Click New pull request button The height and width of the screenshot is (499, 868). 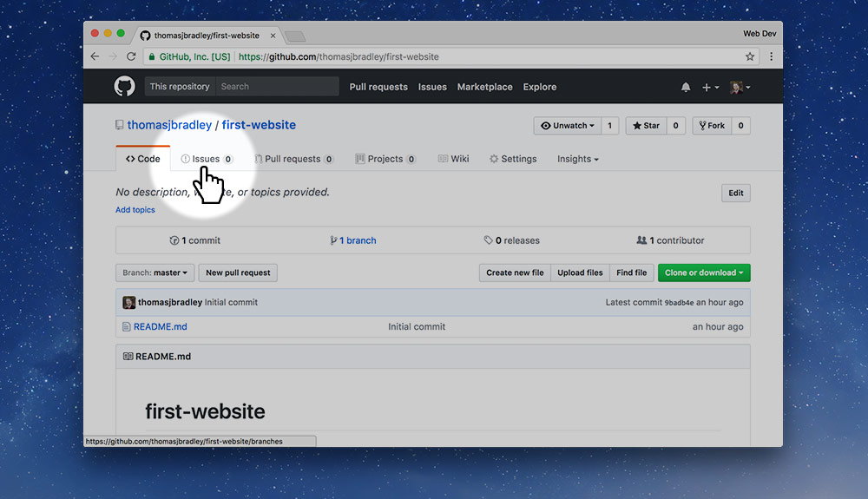click(x=238, y=272)
